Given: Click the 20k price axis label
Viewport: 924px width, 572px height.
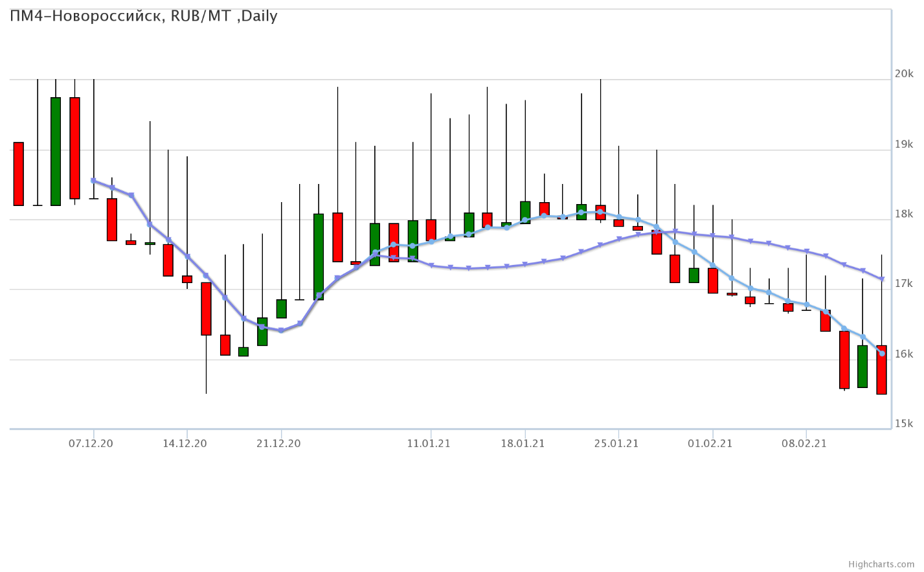Looking at the screenshot, I should coord(903,74).
